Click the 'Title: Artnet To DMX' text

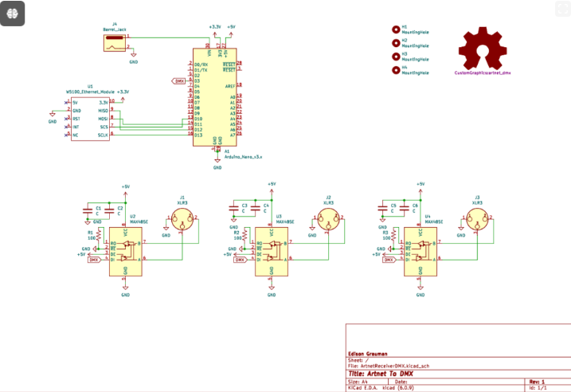tap(381, 374)
